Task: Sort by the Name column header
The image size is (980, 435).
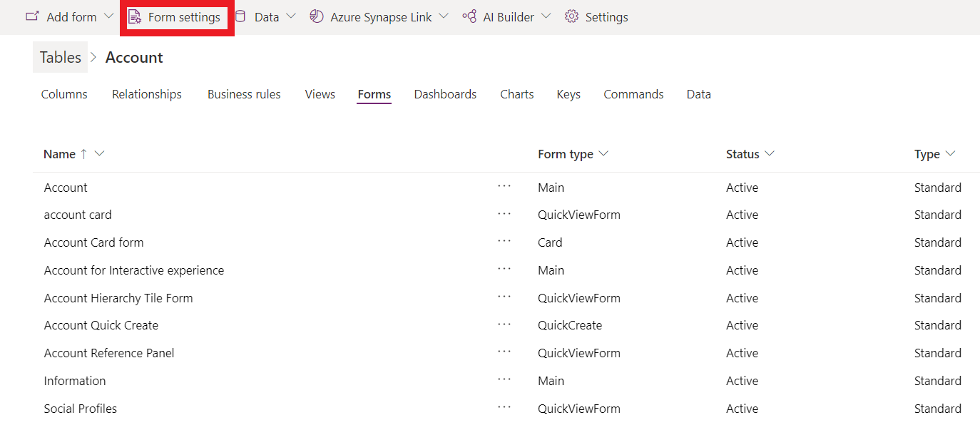Action: [59, 154]
